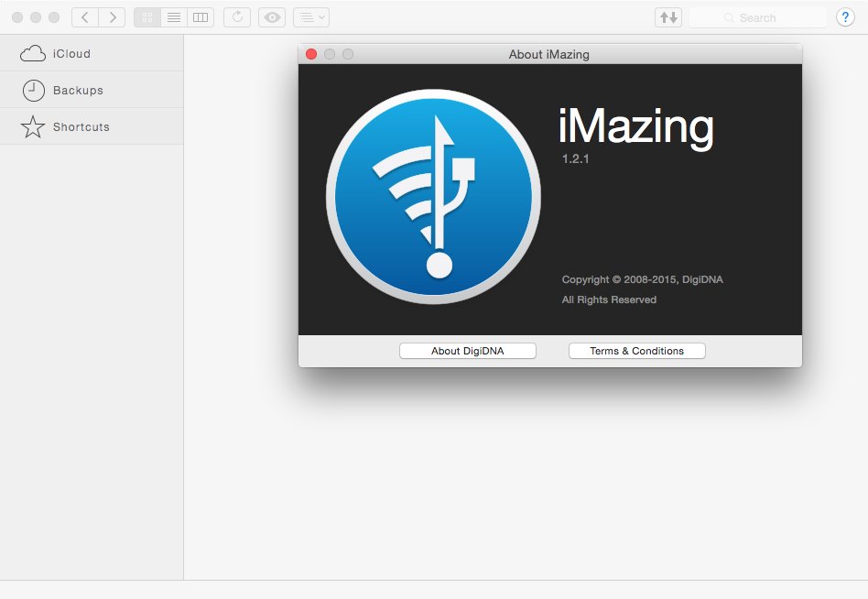868x599 pixels.
Task: Go back with the left arrow button
Action: pos(85,17)
